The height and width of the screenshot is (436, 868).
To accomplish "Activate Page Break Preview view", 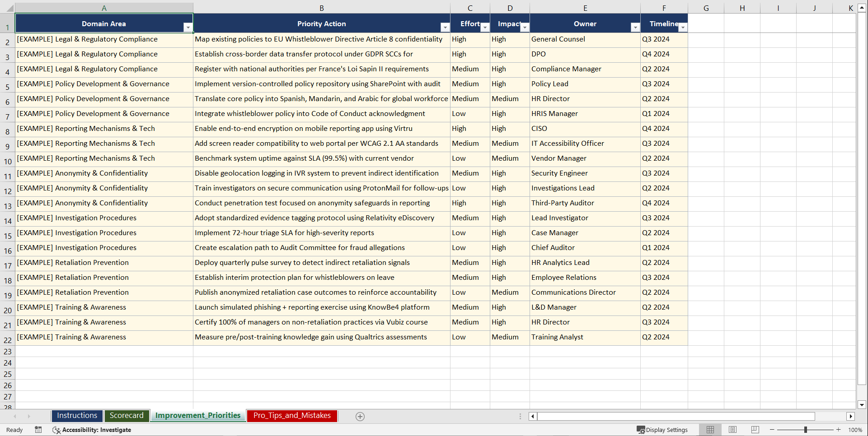I will pos(755,430).
